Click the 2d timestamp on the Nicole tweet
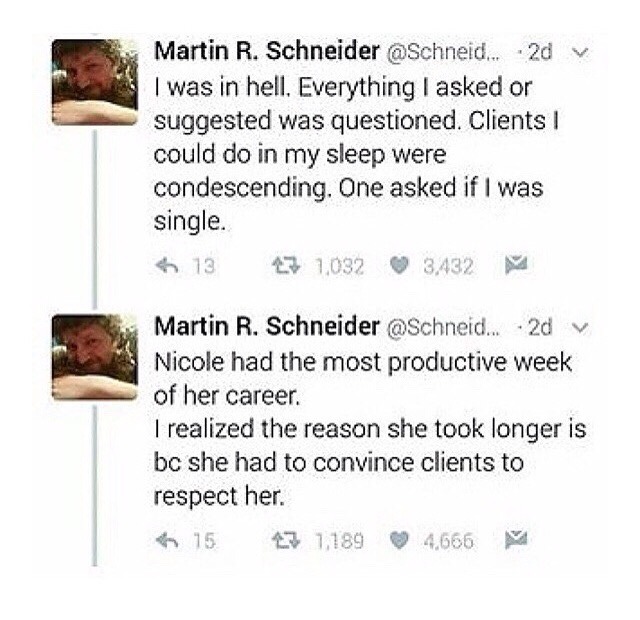 click(x=539, y=326)
